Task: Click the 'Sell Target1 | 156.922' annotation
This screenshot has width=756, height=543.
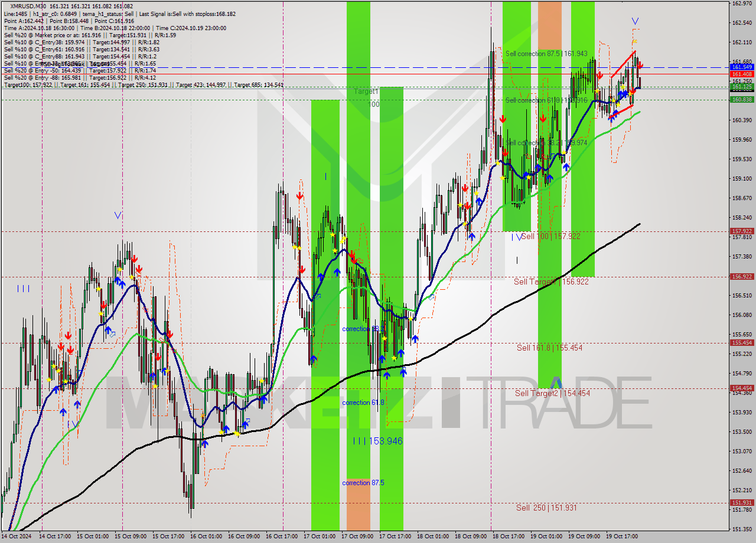Action: [551, 282]
